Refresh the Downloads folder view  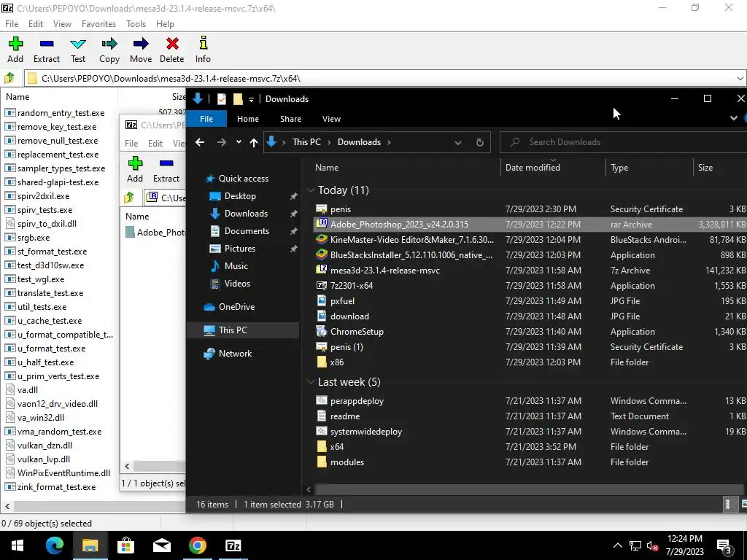coord(480,142)
